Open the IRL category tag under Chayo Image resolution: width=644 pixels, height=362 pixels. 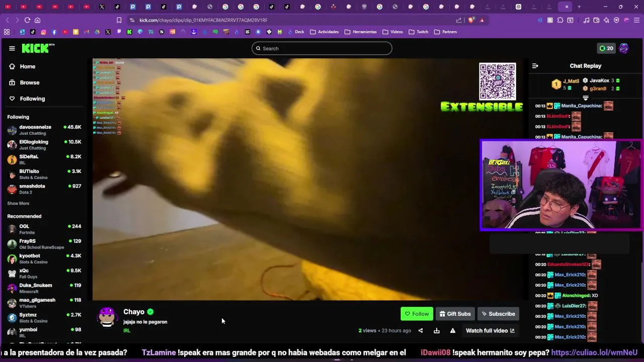pyautogui.click(x=127, y=330)
